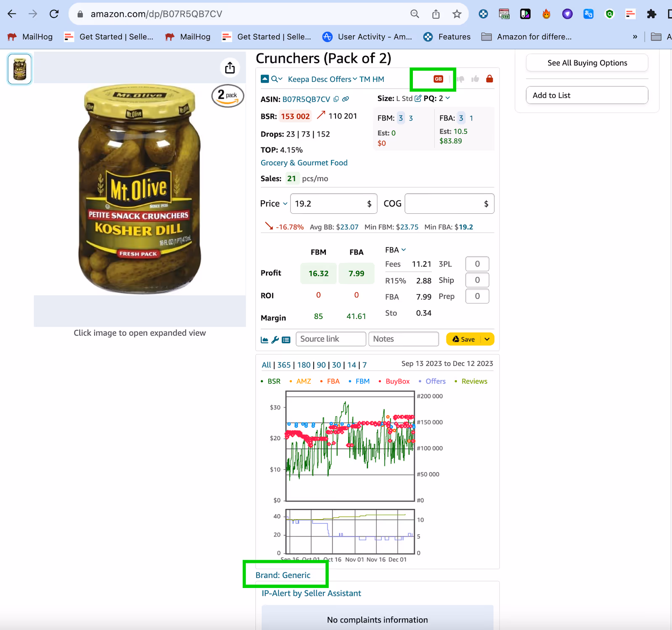Click the Notes input field

pyautogui.click(x=403, y=339)
